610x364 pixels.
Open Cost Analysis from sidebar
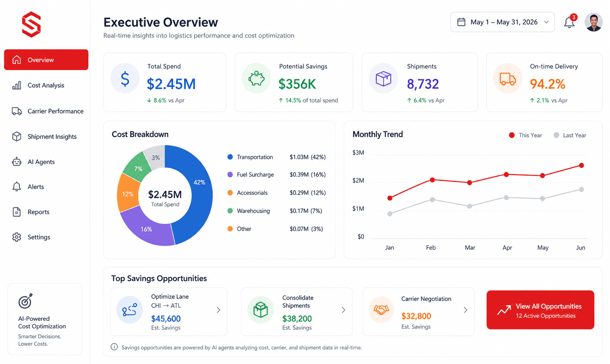[x=46, y=85]
